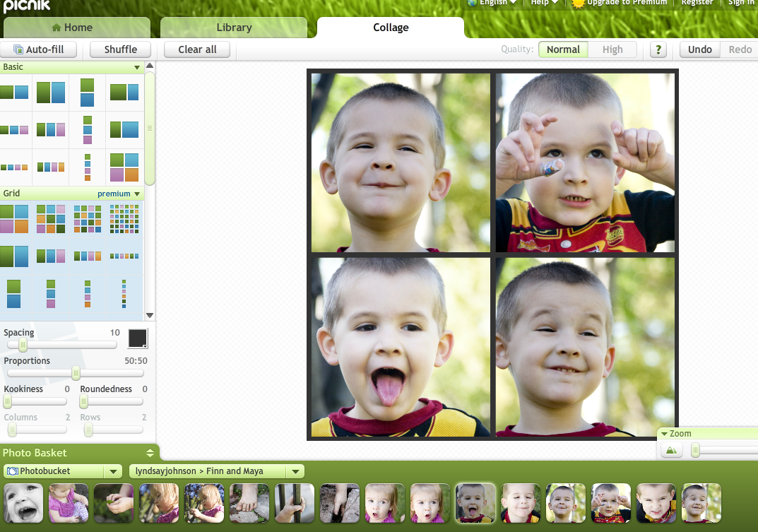
Task: Open the Photobucket source dropdown
Action: pos(113,471)
